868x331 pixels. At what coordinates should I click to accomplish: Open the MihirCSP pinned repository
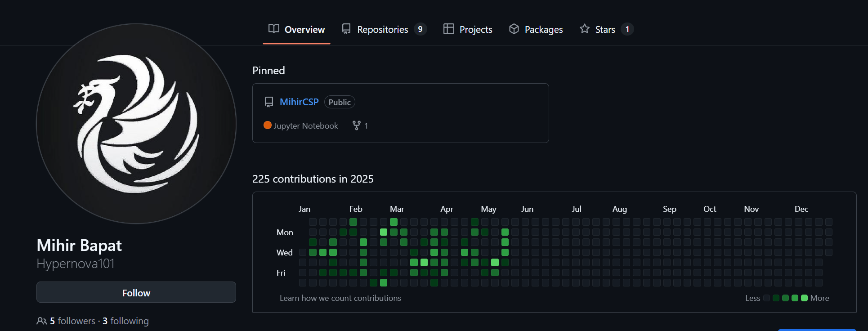[x=299, y=102]
